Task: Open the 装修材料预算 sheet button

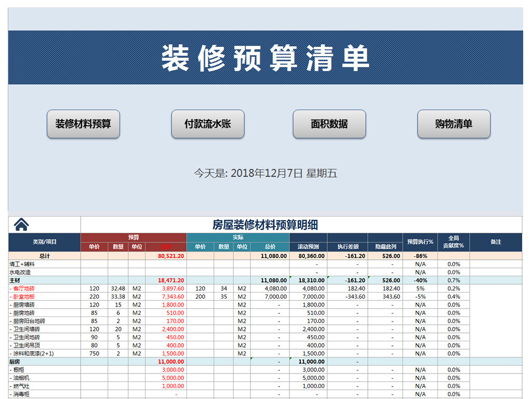Action: (83, 124)
